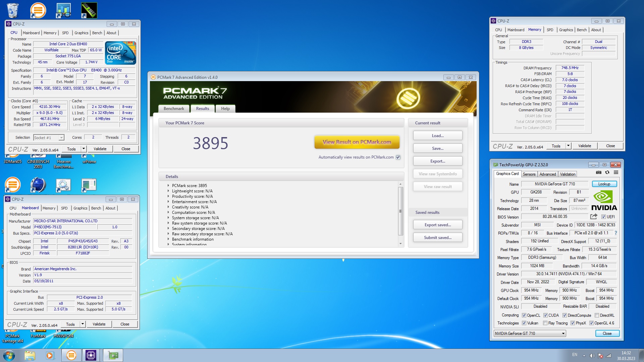The width and height of the screenshot is (644, 362).
Task: Open Advanced tab in GPU-Z
Action: coord(548,174)
